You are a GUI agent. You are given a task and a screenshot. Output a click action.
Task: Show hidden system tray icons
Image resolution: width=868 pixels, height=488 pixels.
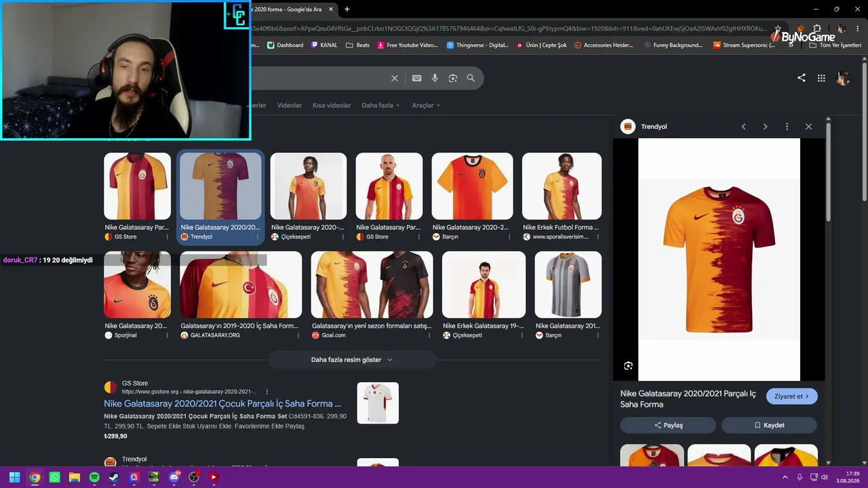coord(785,477)
